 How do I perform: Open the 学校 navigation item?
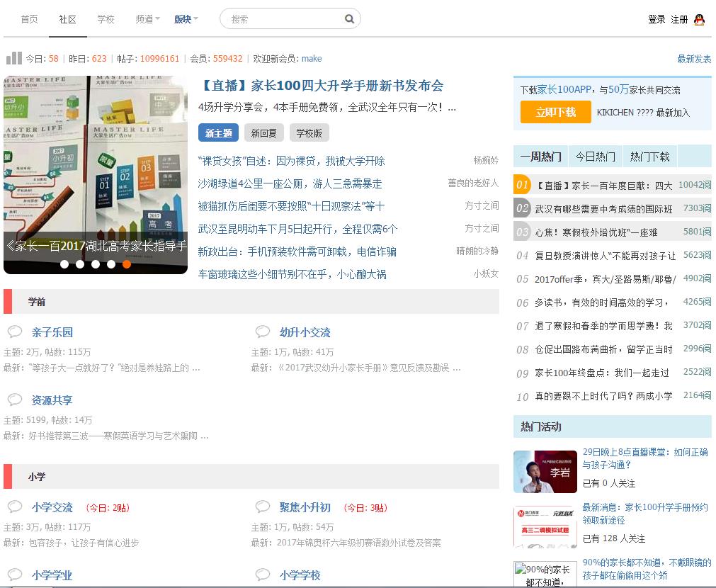(106, 19)
